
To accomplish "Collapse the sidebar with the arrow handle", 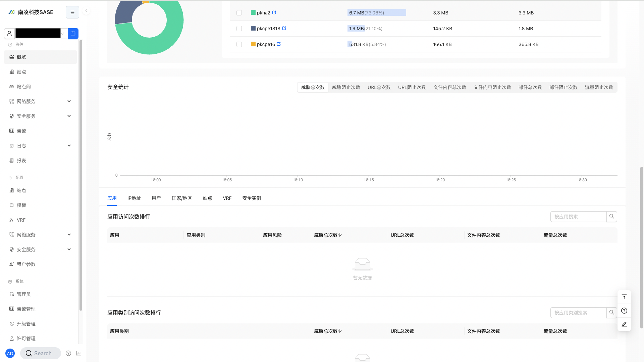I will pos(86,11).
